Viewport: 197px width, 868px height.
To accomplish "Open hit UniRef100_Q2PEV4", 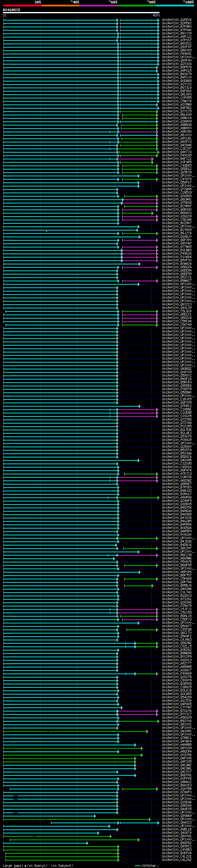I will click(x=177, y=20).
